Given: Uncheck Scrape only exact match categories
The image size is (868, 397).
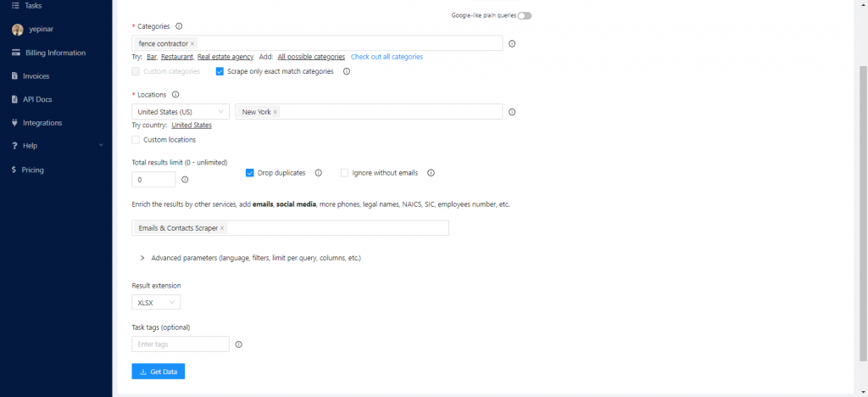Looking at the screenshot, I should pyautogui.click(x=220, y=71).
